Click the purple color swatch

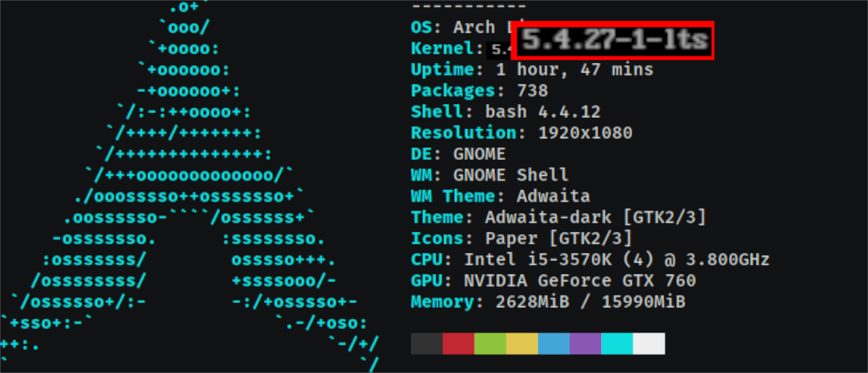coord(586,343)
